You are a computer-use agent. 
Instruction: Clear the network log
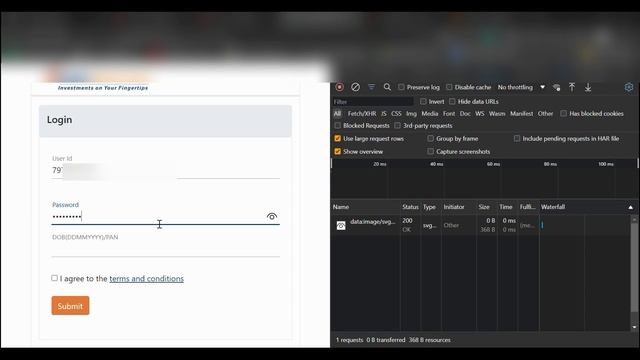[x=356, y=87]
